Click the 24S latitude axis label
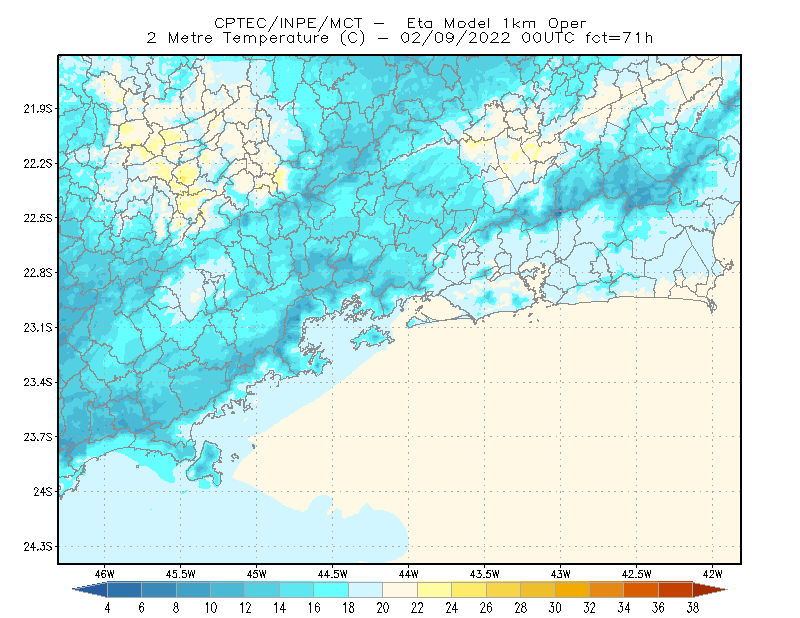This screenshot has width=800, height=618. pyautogui.click(x=43, y=491)
